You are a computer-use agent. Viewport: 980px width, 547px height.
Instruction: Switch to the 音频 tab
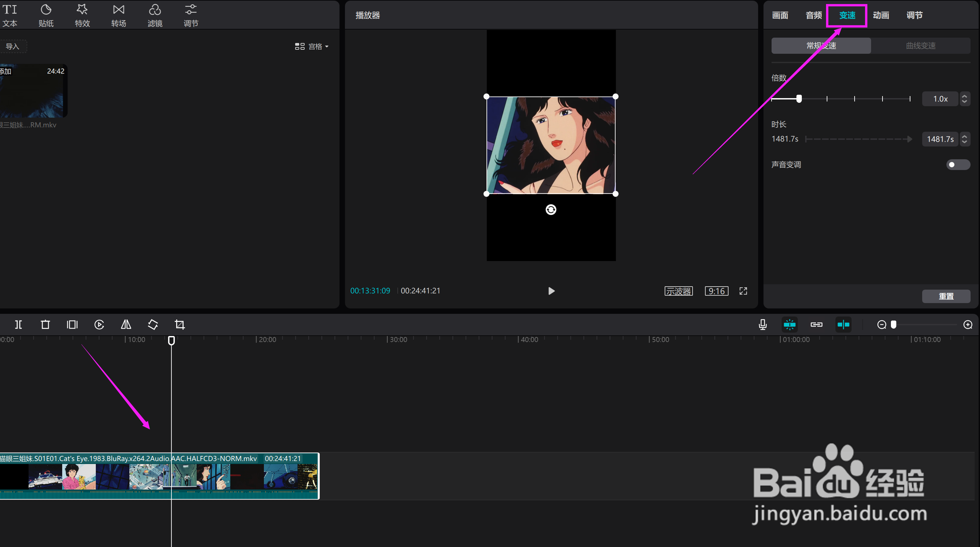[814, 15]
